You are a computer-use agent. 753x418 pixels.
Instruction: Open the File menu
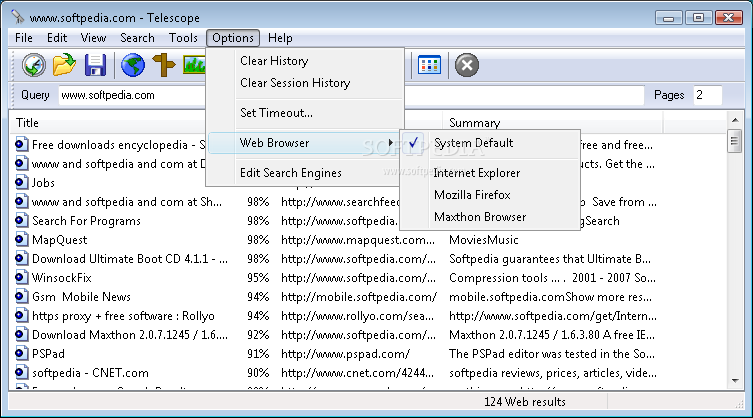24,37
